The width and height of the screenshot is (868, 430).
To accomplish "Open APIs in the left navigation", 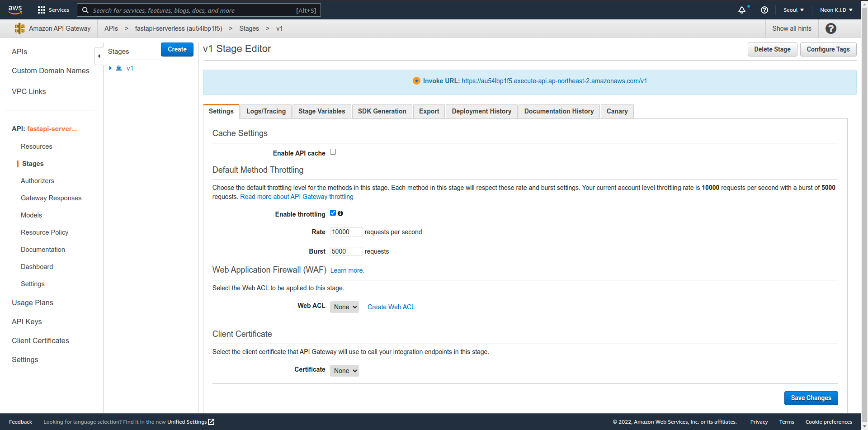I will point(19,52).
